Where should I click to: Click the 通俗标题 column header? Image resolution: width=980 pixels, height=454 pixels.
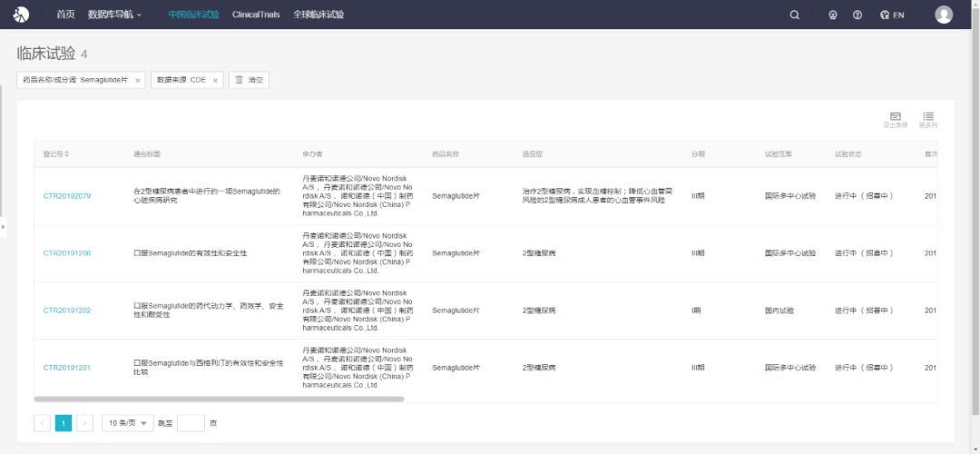(147, 153)
